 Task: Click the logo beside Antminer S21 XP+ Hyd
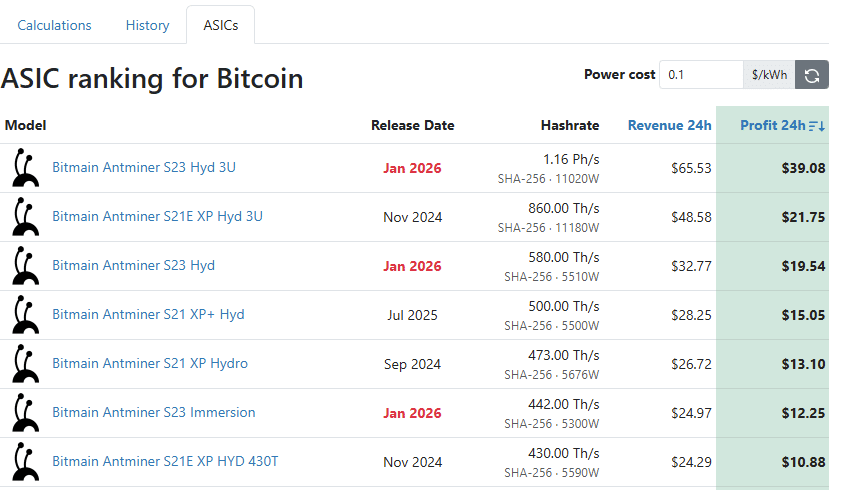[x=25, y=314]
